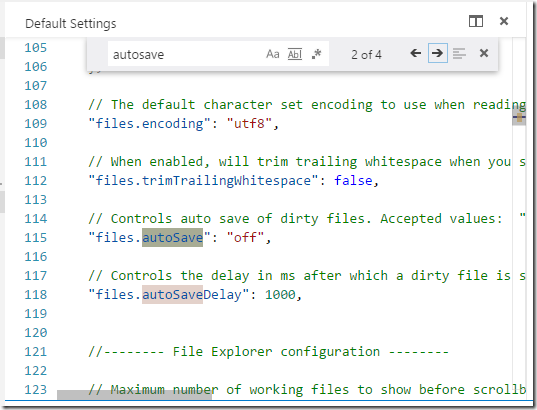Close the Default Settings editor

504,21
